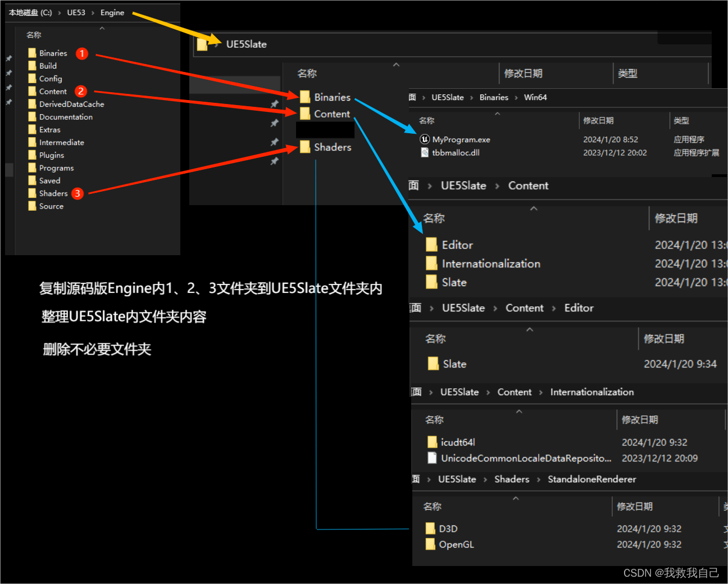Expand chevron between Content and Editor breadcrumb
The image size is (728, 584).
click(554, 308)
